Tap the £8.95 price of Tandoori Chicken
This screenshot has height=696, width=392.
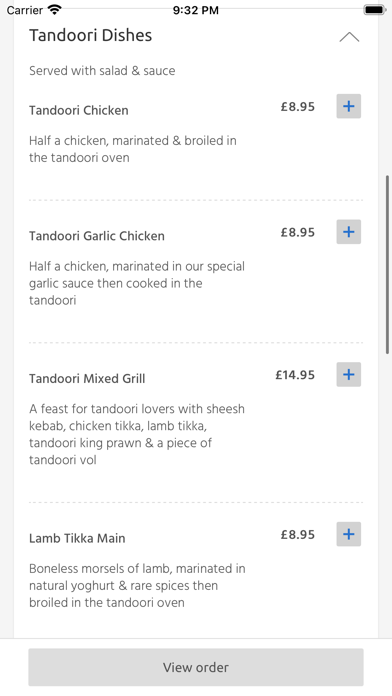pyautogui.click(x=297, y=107)
